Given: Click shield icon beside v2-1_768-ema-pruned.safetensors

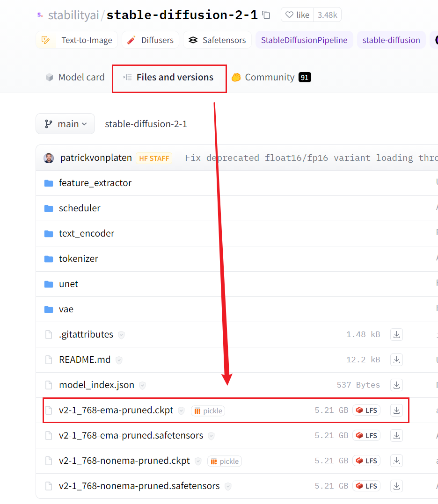Looking at the screenshot, I should [211, 436].
